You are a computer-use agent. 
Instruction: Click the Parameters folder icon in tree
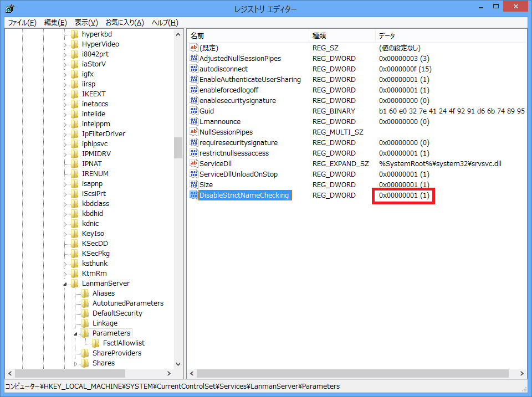pos(85,333)
